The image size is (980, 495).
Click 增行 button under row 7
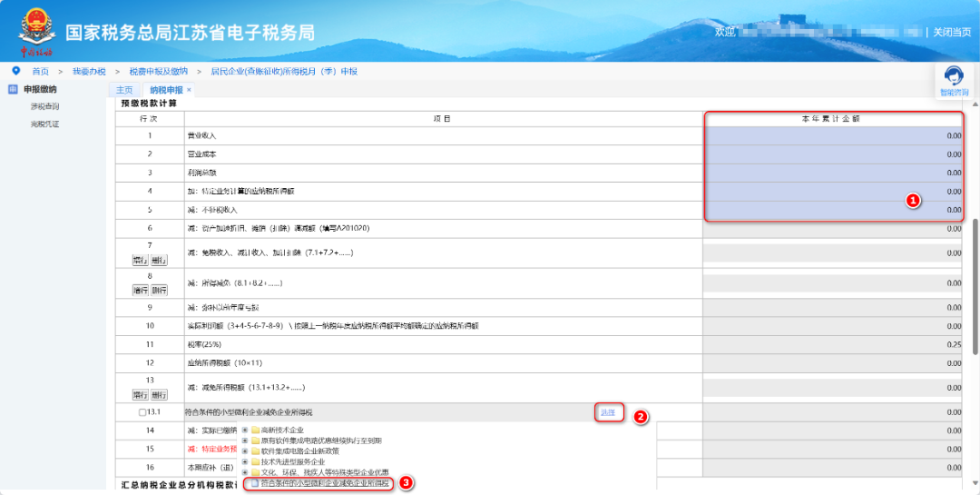[x=140, y=260]
